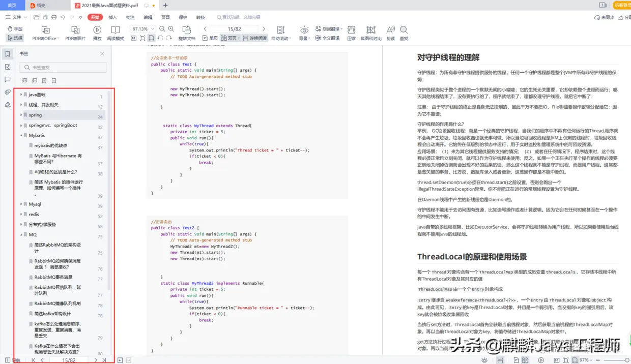The width and height of the screenshot is (631, 364).
Task: Click the print icon in quick toolbar
Action: tap(54, 17)
